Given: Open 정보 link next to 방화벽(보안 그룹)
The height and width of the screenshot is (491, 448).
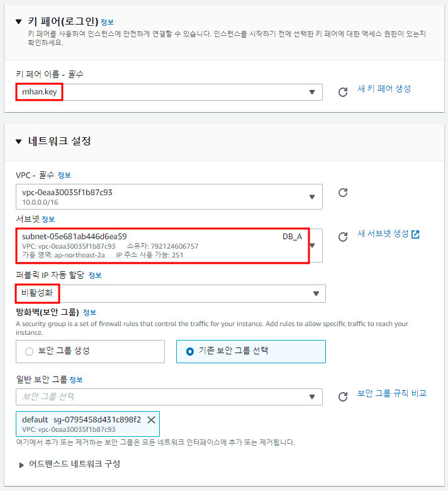Looking at the screenshot, I should [89, 312].
